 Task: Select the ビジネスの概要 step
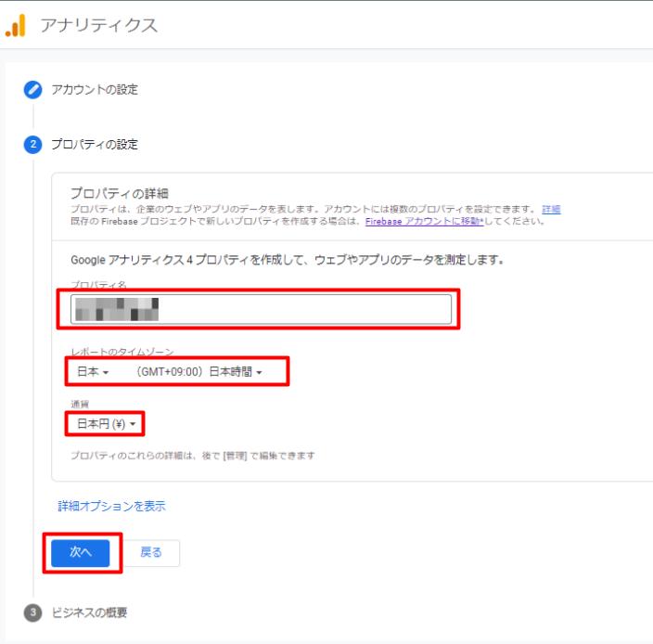[x=89, y=612]
